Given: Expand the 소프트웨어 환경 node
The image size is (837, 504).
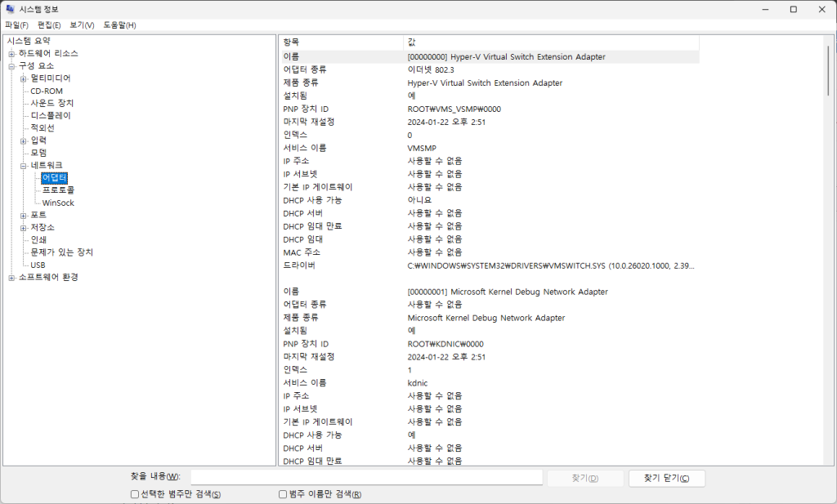Looking at the screenshot, I should point(11,278).
